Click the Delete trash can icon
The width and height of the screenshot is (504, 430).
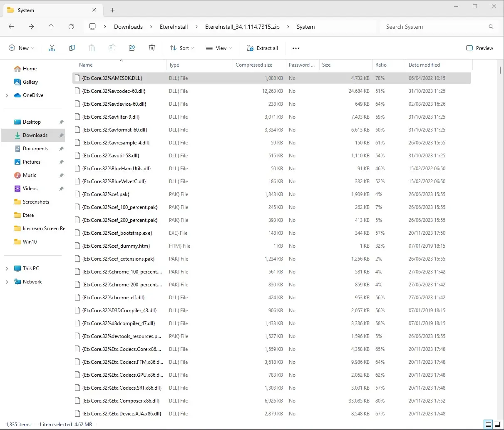pyautogui.click(x=152, y=48)
